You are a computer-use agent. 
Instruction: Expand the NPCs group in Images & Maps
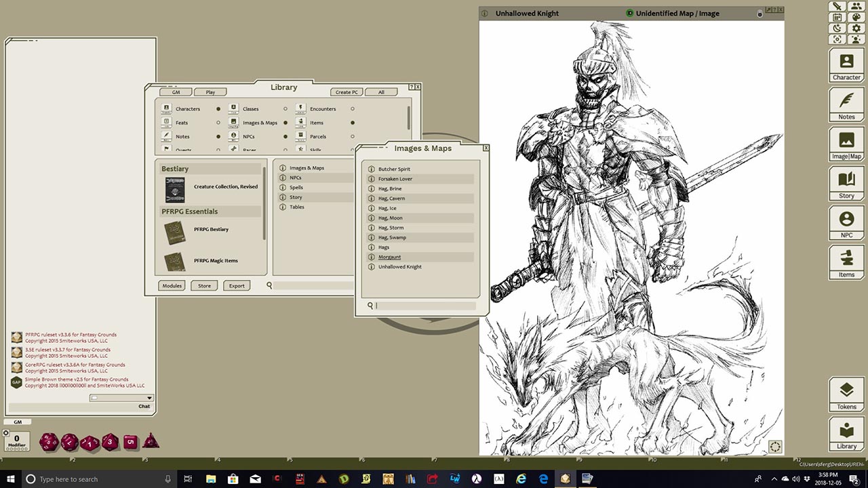pos(296,178)
